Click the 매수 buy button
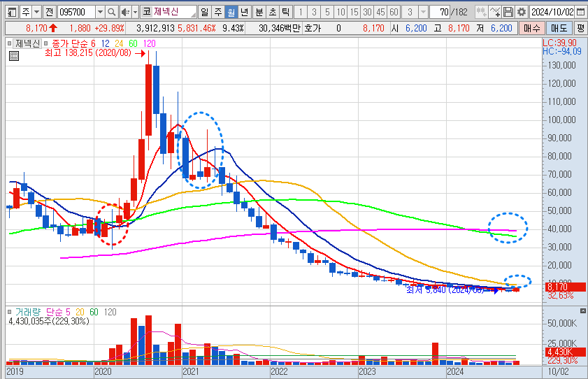588x379 pixels. click(532, 28)
